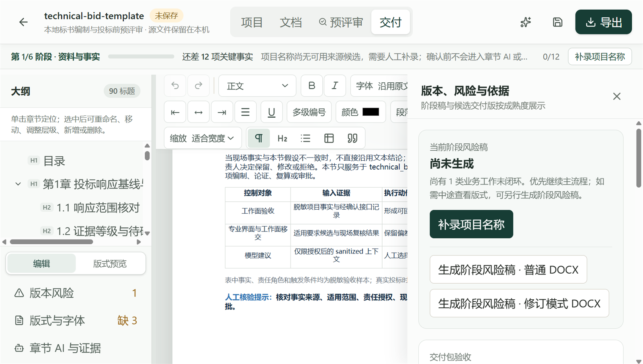Toggle paragraph marks pilcrow icon
643x364 pixels.
point(259,138)
